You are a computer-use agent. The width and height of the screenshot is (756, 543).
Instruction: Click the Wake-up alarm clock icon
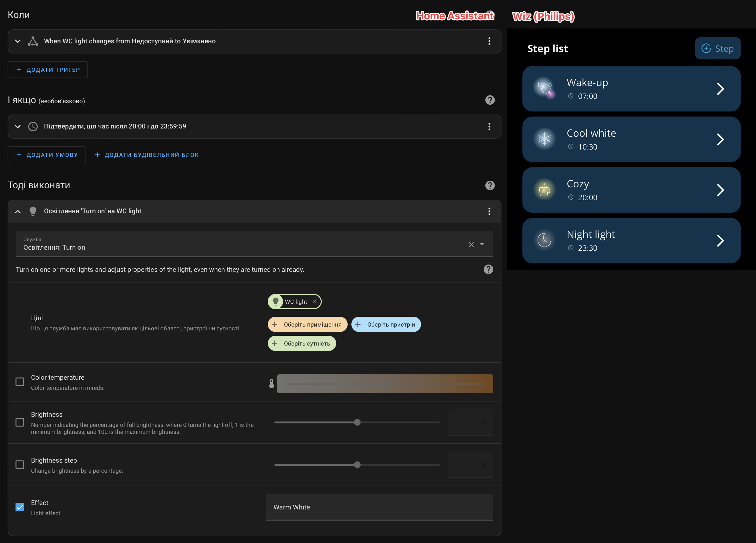point(544,88)
